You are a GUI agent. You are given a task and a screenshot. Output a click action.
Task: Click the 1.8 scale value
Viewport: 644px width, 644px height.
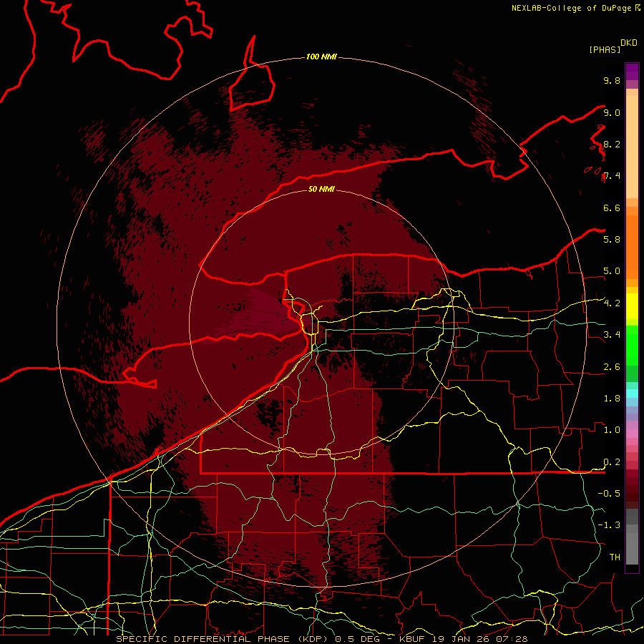pyautogui.click(x=612, y=398)
